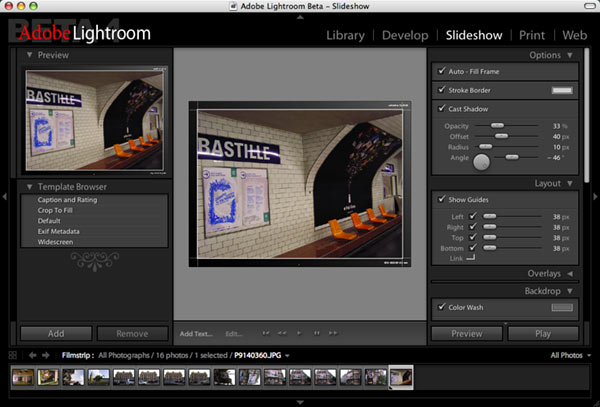Click the large Play button
The width and height of the screenshot is (600, 407).
coord(543,334)
